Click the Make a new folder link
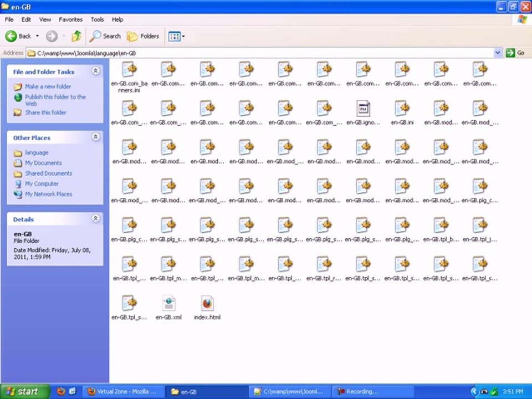 pos(48,86)
